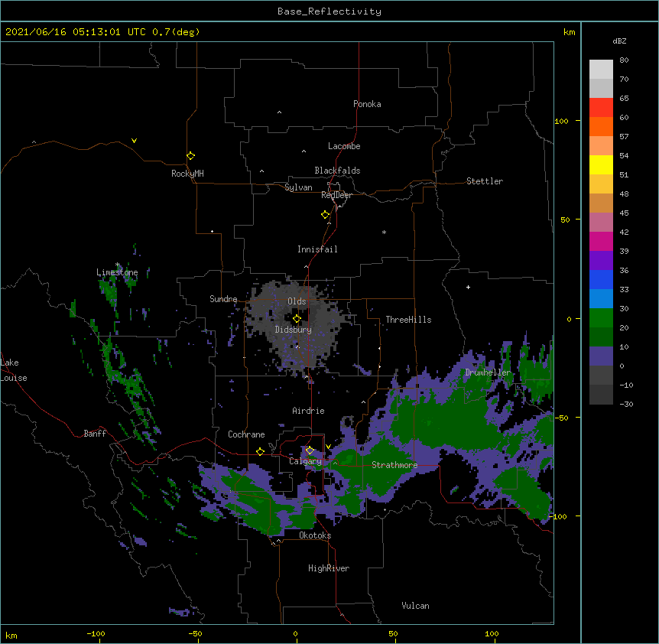
Task: Select the light blue 33 dBZ legend swatch
Action: tap(601, 298)
